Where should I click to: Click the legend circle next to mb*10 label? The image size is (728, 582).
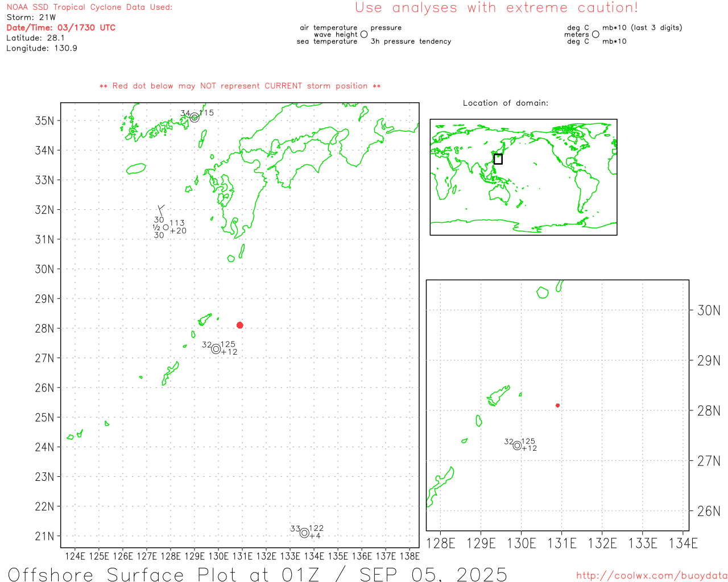595,34
